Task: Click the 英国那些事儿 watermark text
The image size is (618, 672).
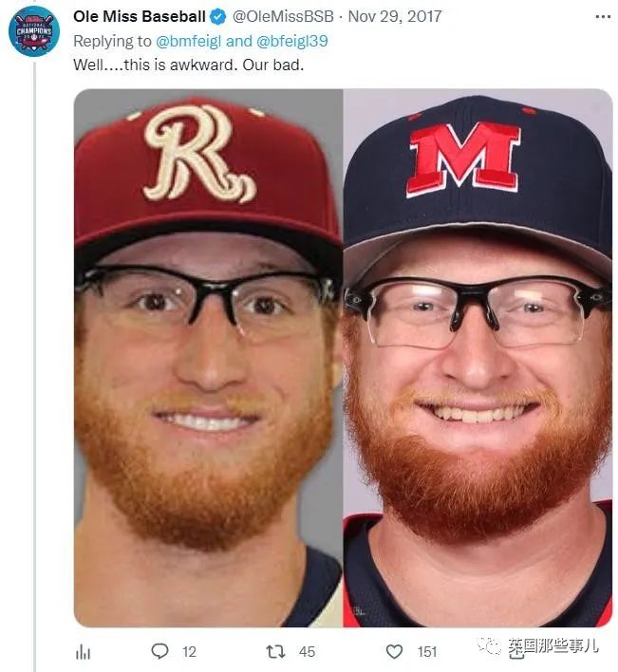Action: [x=553, y=647]
